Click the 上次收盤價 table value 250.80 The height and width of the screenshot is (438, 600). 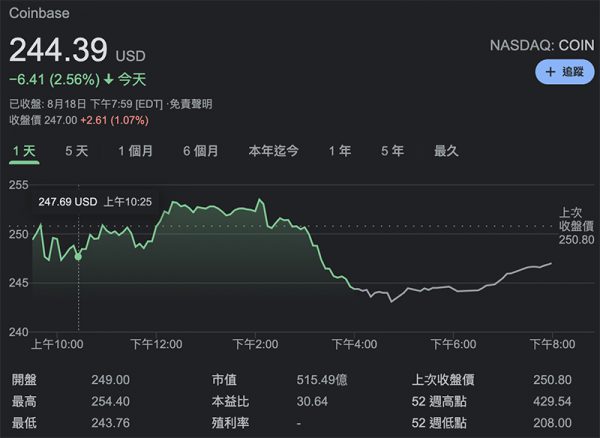[552, 380]
